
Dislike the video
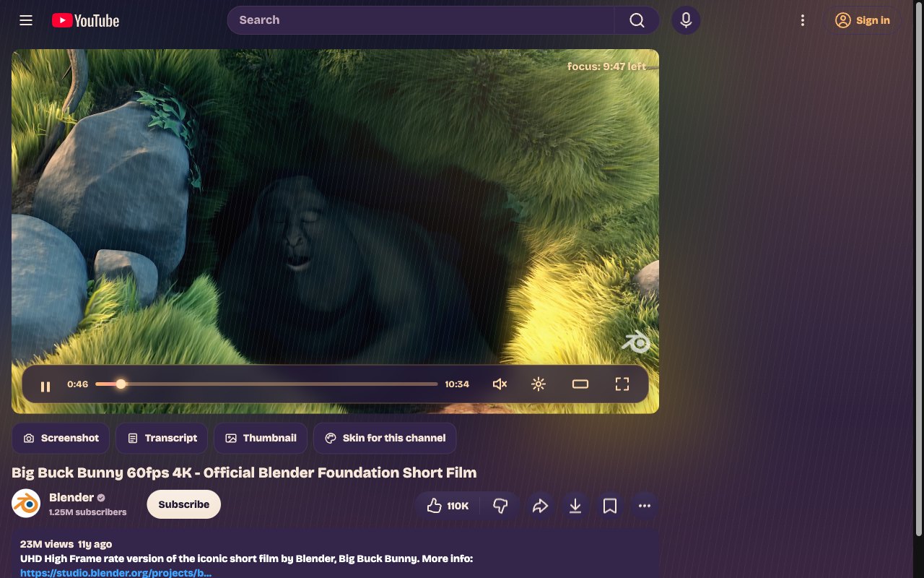pos(500,506)
